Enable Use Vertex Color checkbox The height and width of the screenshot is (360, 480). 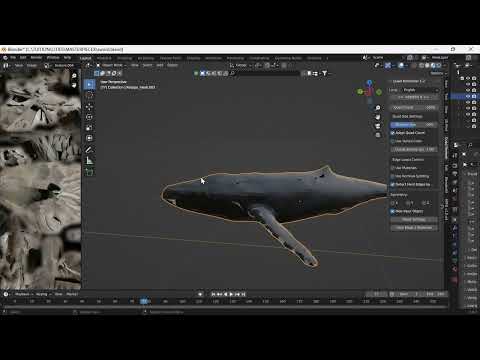pos(393,141)
